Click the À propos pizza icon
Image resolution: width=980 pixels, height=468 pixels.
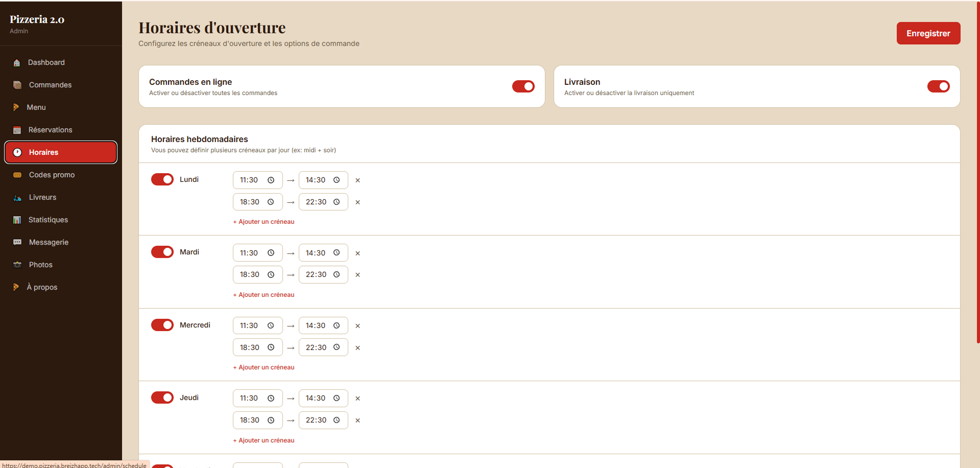pyautogui.click(x=16, y=287)
